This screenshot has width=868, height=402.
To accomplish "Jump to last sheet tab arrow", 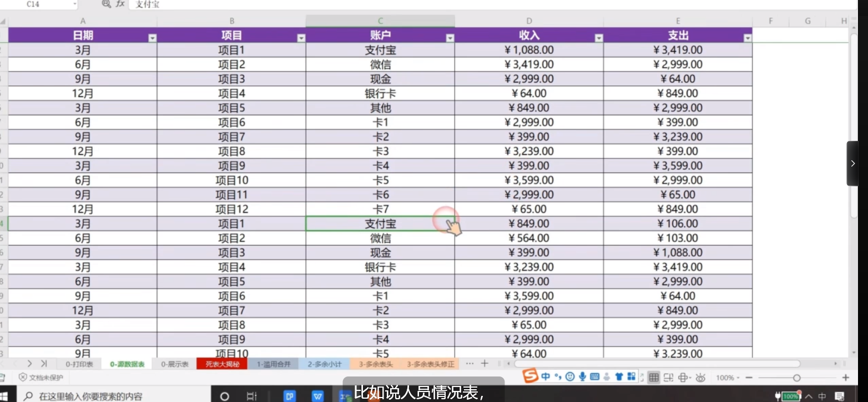I will point(44,364).
